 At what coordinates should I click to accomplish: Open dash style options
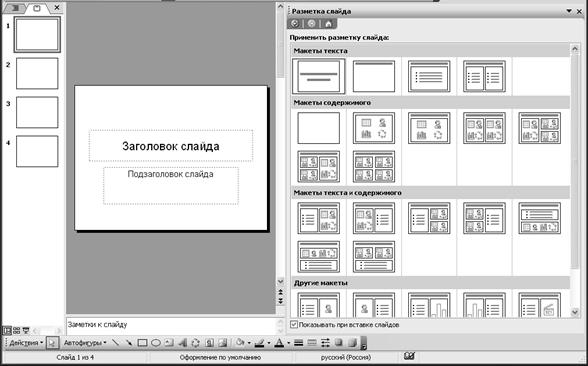click(312, 343)
